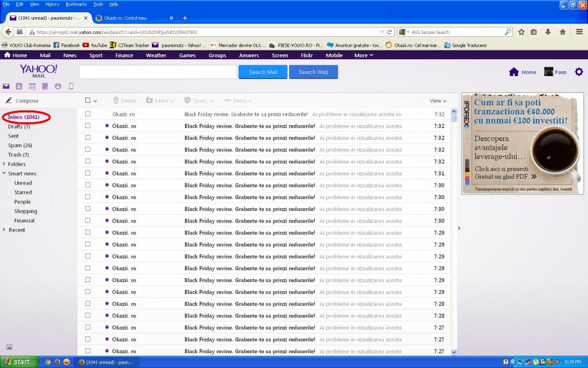Open the Facebook bookmark
588x368 pixels.
pyautogui.click(x=66, y=45)
